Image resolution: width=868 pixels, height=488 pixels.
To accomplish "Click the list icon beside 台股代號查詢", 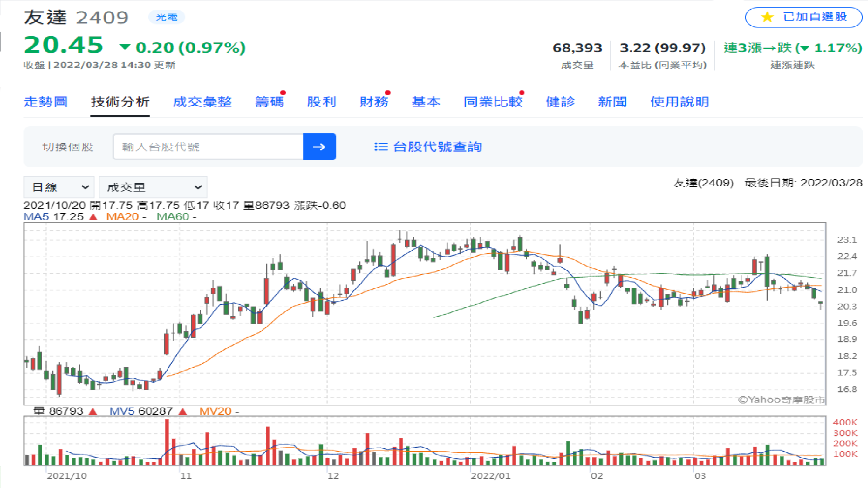I will click(381, 147).
